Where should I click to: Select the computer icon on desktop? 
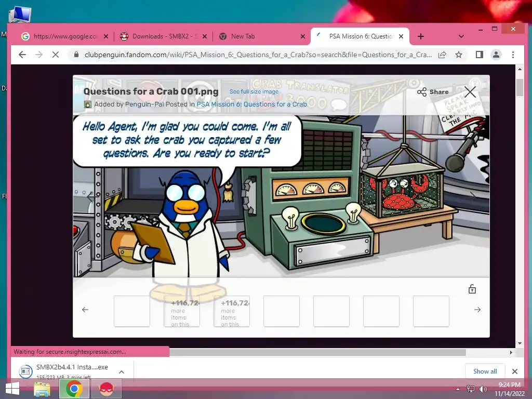pos(20,14)
